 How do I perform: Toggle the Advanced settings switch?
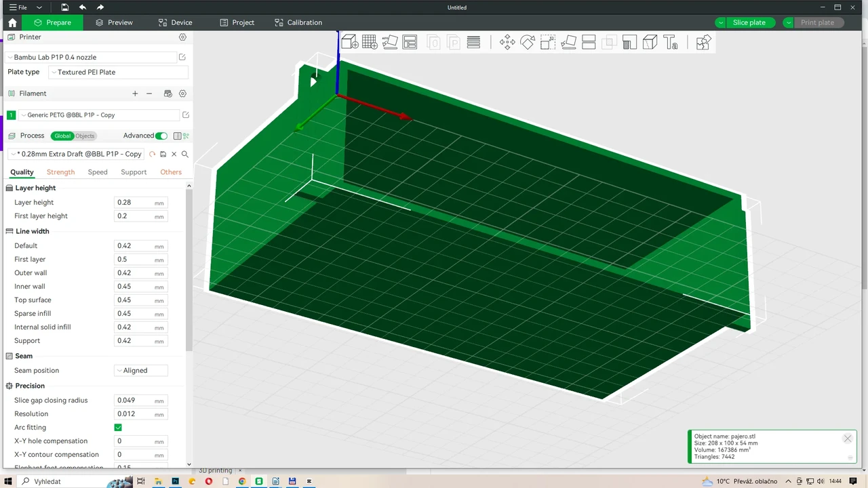point(161,136)
